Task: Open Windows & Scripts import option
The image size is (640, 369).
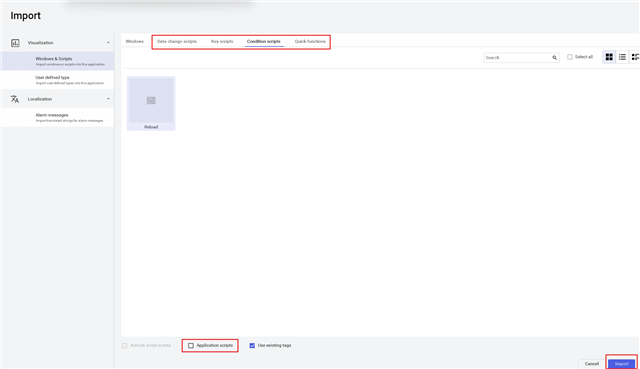Action: tap(58, 61)
